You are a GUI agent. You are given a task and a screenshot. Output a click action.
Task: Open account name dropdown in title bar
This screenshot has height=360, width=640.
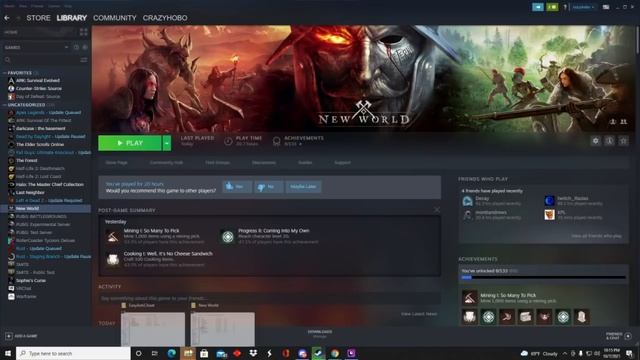click(x=583, y=7)
